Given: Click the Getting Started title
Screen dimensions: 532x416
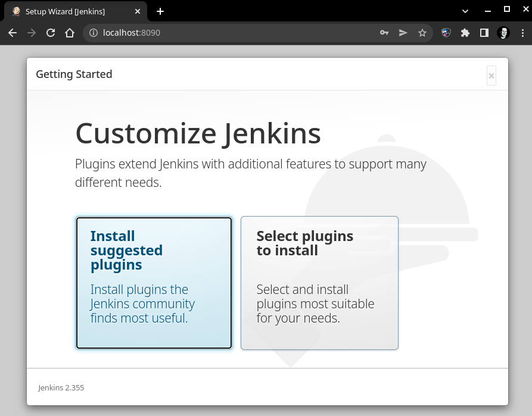Looking at the screenshot, I should coord(74,74).
